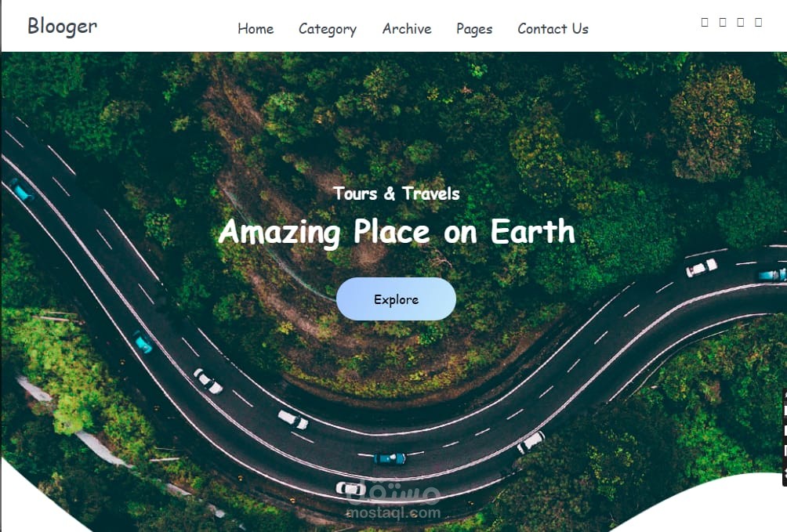
Task: Open the Category menu item
Action: coord(327,29)
